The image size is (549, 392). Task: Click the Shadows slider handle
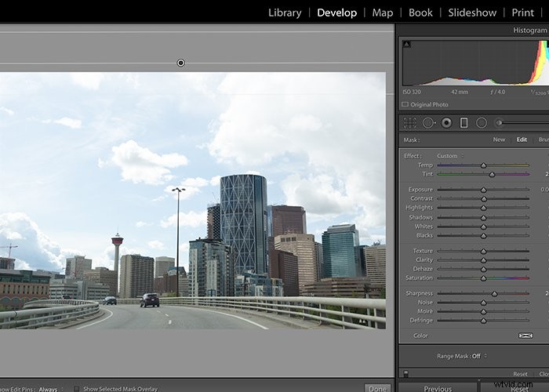484,218
